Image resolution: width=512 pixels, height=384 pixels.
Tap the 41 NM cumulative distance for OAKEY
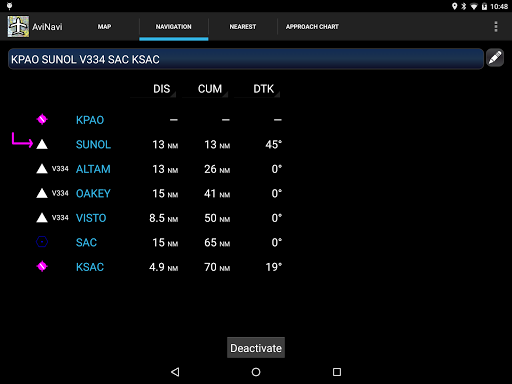pos(217,193)
